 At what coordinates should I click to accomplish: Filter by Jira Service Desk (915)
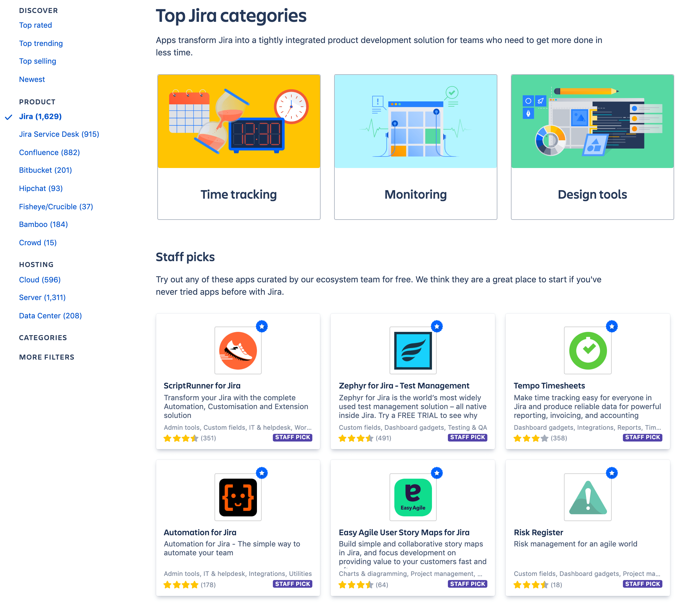(x=59, y=134)
